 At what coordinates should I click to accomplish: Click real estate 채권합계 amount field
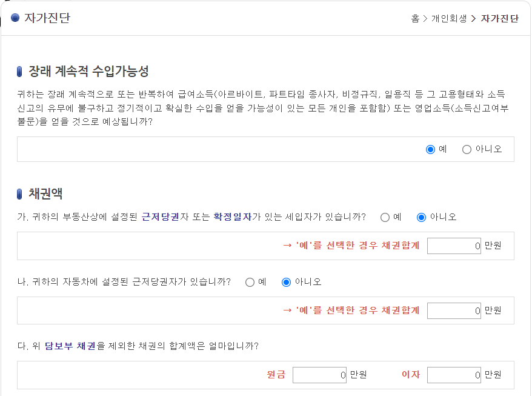pyautogui.click(x=454, y=246)
